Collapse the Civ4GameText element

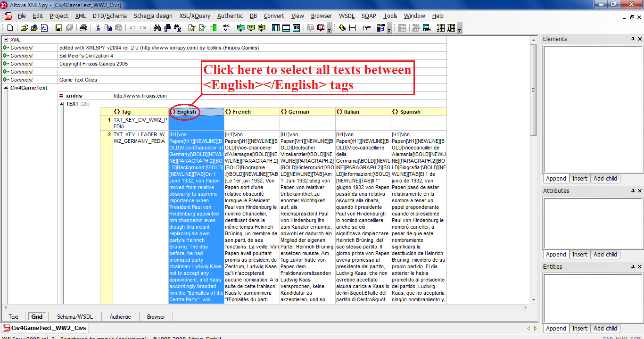6,88
